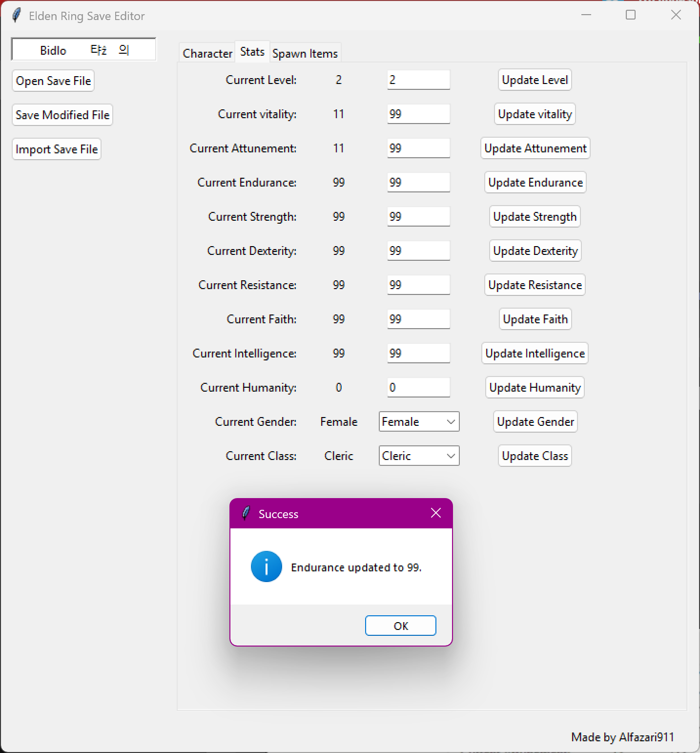Click the 'Current Level:' label
Image resolution: width=700 pixels, height=753 pixels.
[x=261, y=80]
